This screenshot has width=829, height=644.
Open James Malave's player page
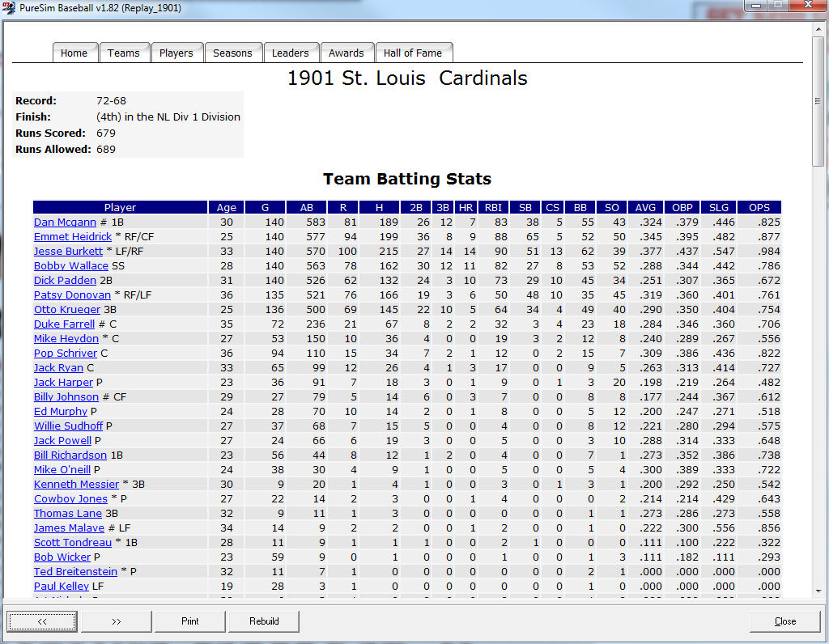point(70,527)
